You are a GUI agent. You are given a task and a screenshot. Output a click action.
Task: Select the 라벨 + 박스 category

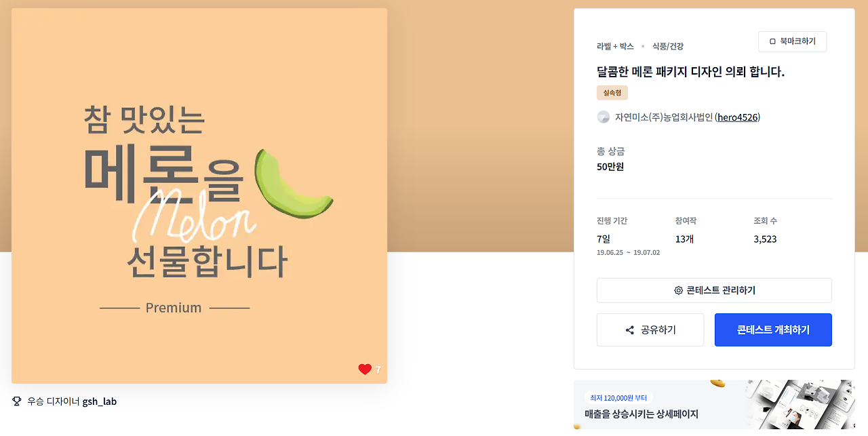[615, 46]
